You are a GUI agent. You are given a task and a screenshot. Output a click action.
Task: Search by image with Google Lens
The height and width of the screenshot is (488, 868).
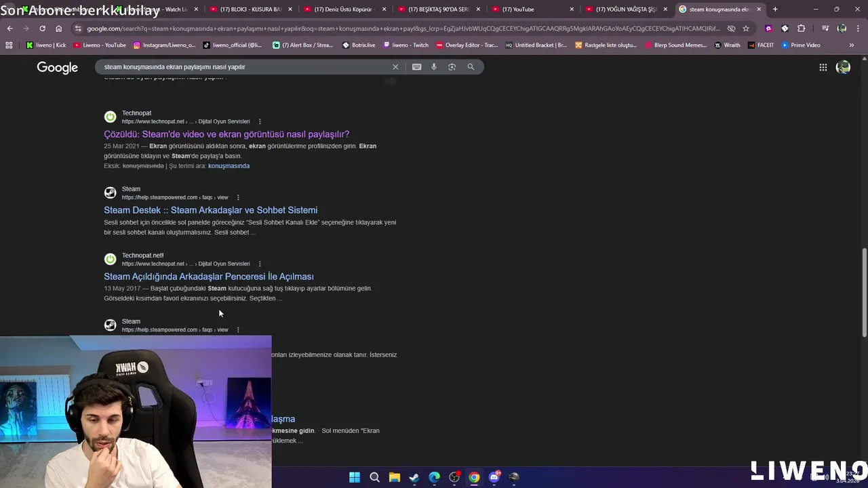(452, 67)
